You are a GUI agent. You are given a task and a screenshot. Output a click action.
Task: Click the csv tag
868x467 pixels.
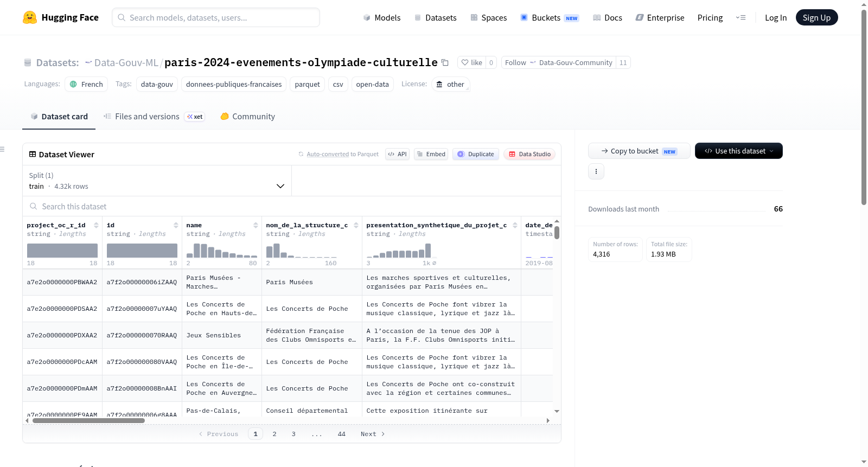[338, 84]
